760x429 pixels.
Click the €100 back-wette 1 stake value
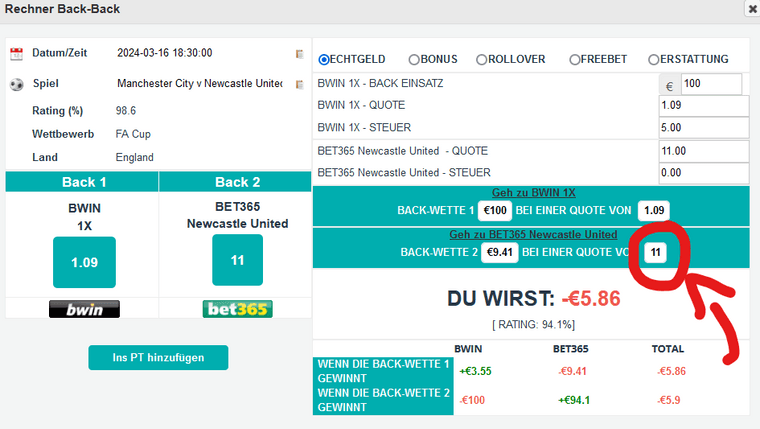[x=495, y=210]
